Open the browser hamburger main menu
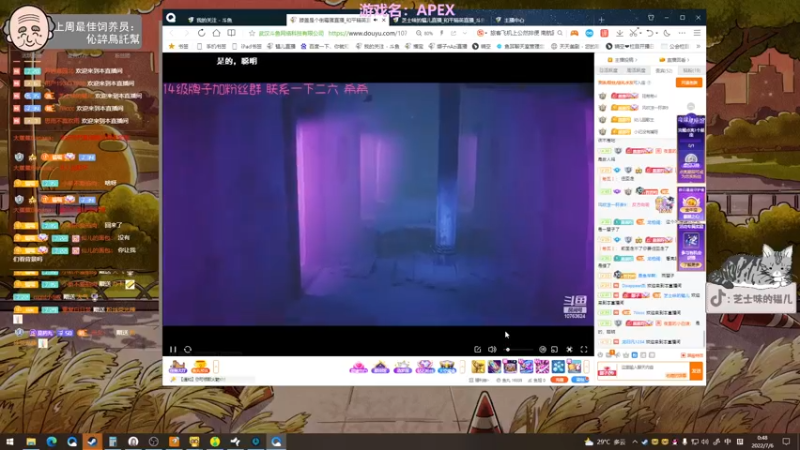 (697, 33)
